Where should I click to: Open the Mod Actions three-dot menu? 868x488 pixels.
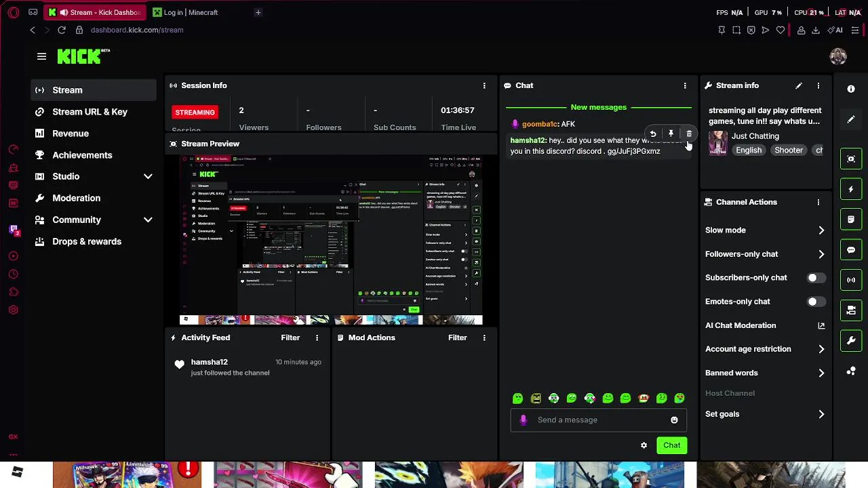point(484,338)
